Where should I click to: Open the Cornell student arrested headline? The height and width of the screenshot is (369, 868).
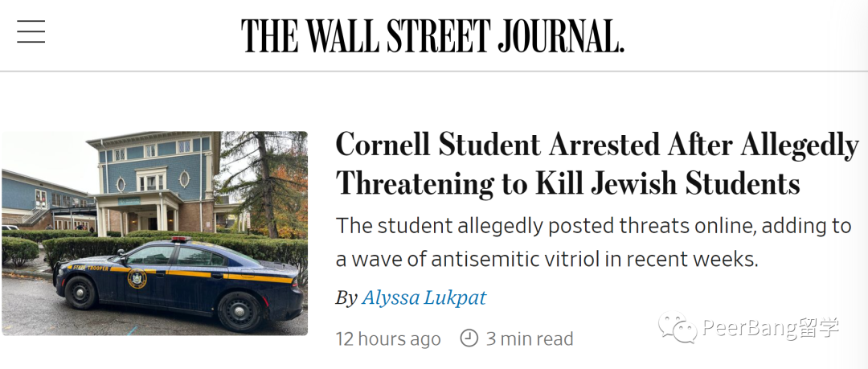596,165
